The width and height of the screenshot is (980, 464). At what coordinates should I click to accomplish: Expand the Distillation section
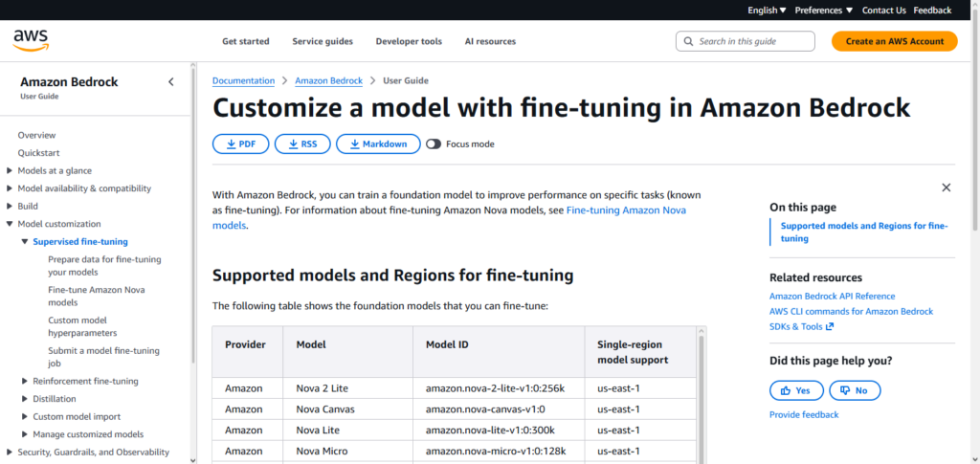pyautogui.click(x=24, y=398)
